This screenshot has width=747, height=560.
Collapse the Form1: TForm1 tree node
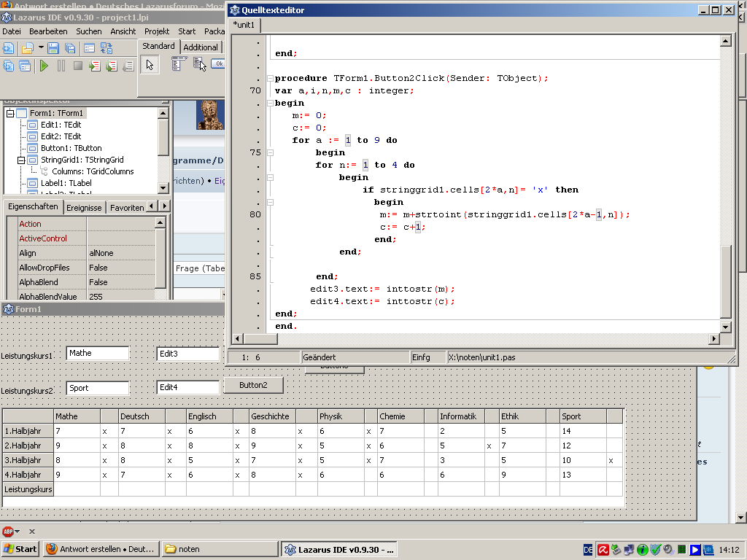click(10, 113)
